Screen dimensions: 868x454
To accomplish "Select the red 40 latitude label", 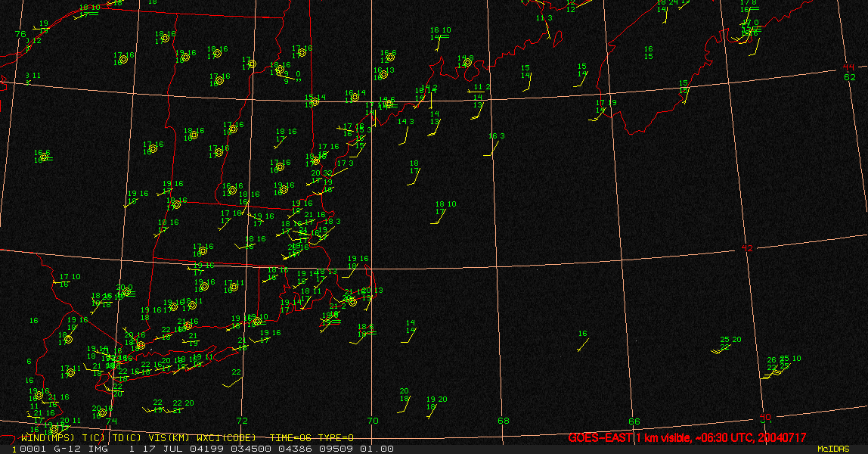I will point(766,417).
